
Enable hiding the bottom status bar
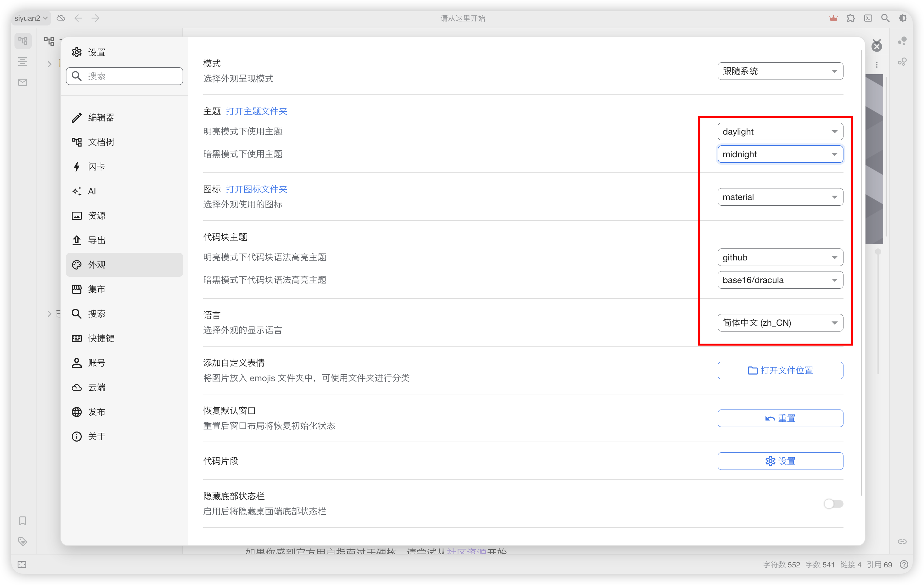(x=833, y=504)
